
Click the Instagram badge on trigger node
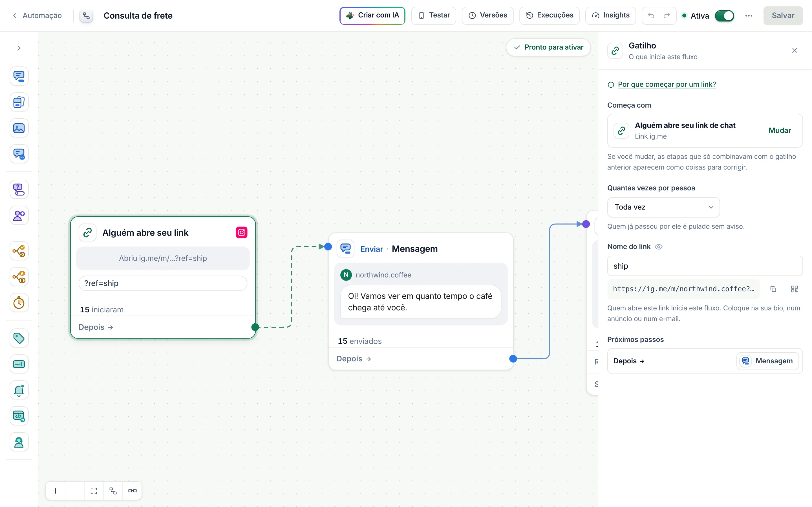pyautogui.click(x=242, y=232)
